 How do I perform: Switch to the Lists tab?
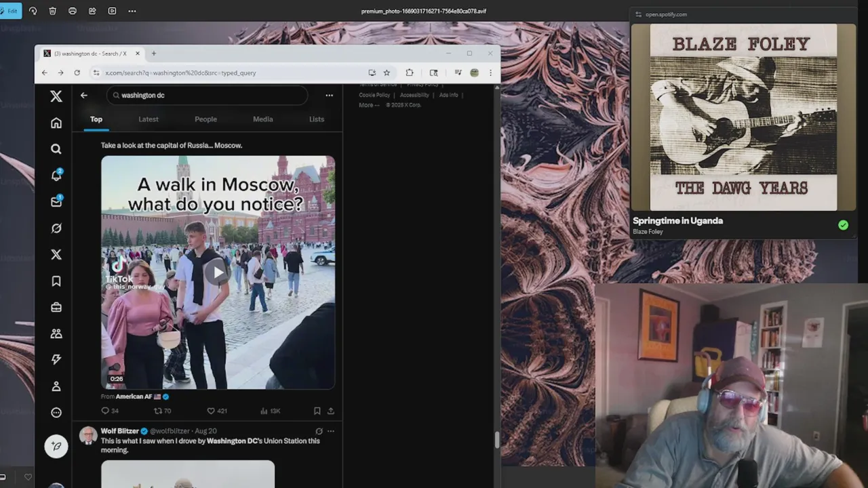click(317, 119)
